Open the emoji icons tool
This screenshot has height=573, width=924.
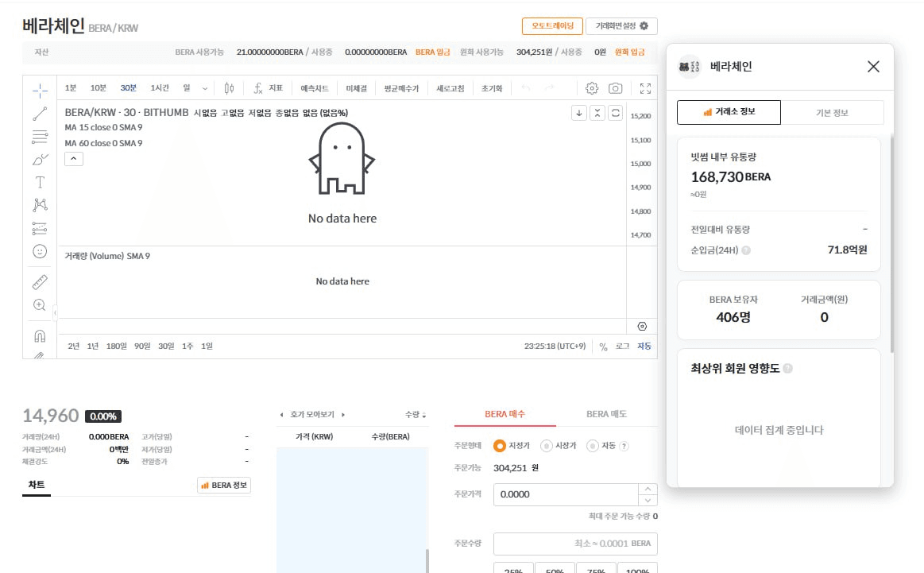coord(40,252)
